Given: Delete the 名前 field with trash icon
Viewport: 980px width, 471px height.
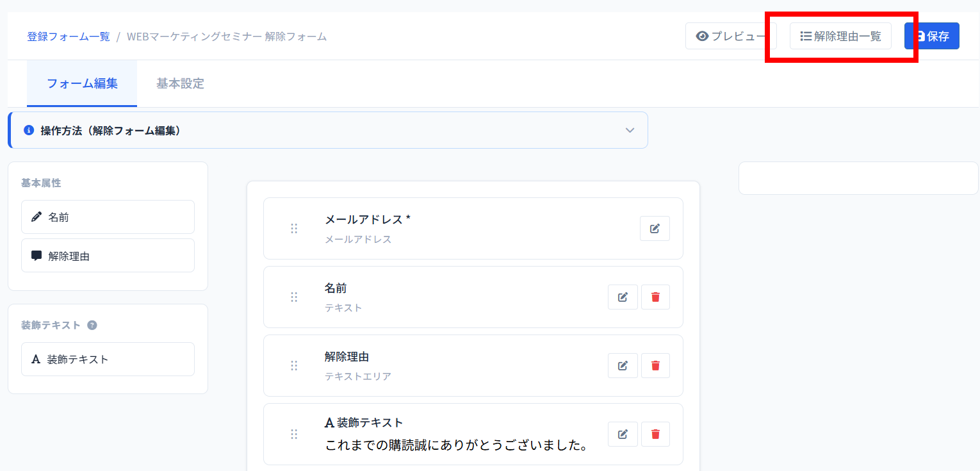Looking at the screenshot, I should click(x=655, y=297).
